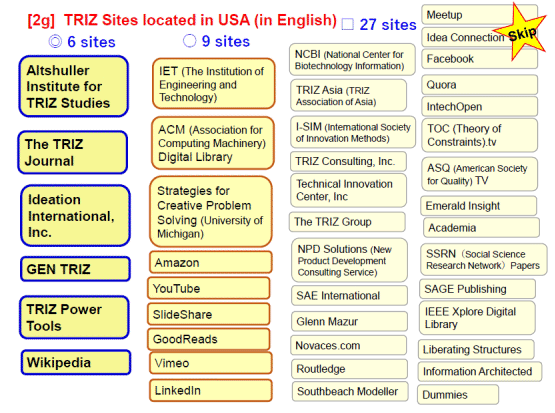Select the double-circle marker beside 6 sites
This screenshot has height=413, width=555.
55,41
